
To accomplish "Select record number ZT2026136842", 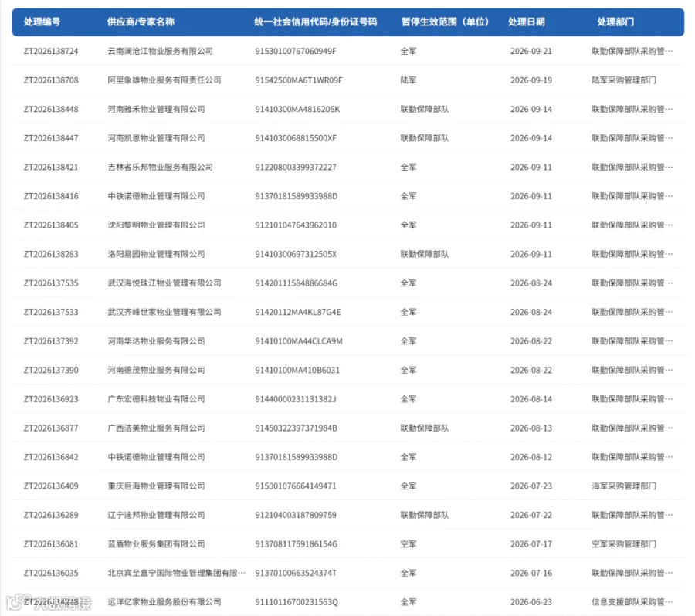I will [x=51, y=457].
